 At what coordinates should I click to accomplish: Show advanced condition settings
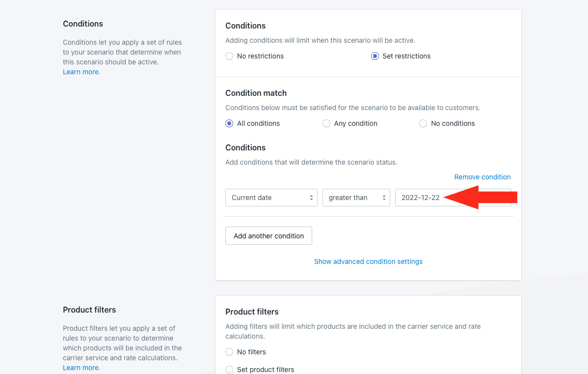[x=368, y=261]
